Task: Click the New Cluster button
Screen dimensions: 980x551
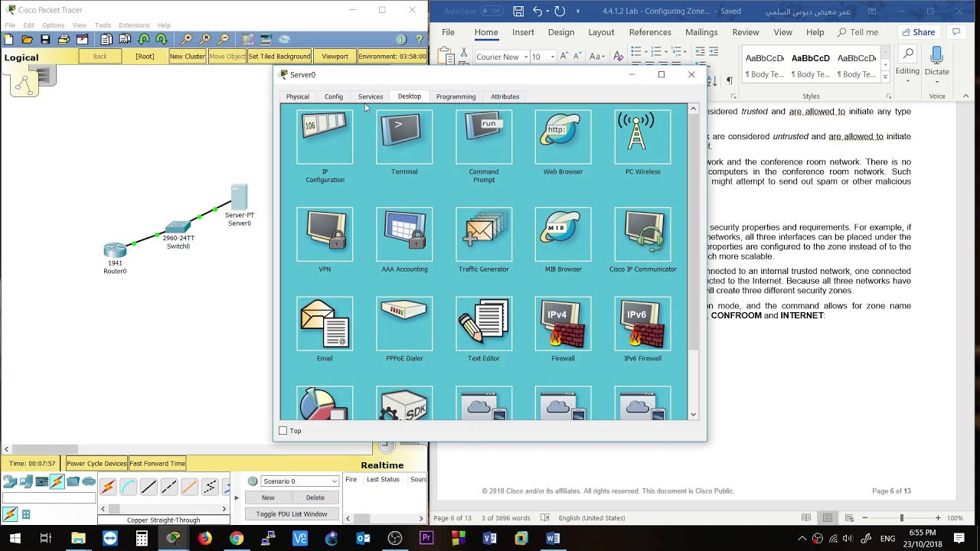Action: tap(188, 57)
